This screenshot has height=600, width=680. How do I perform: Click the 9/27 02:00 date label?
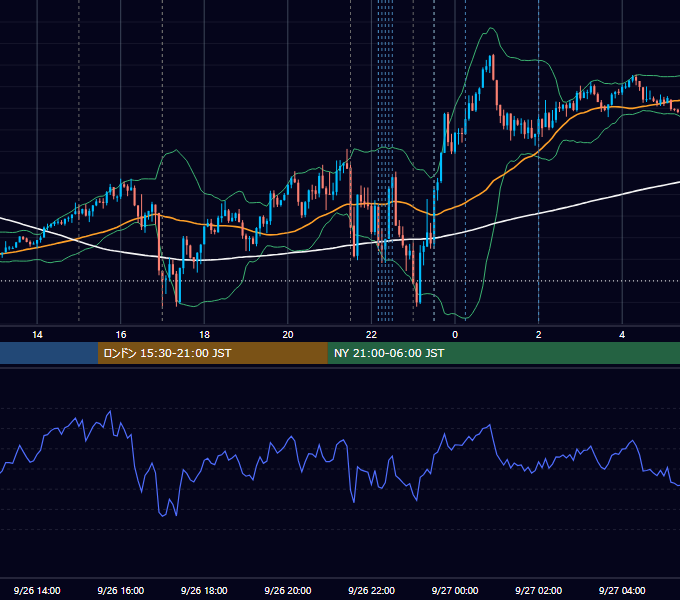[x=538, y=590]
